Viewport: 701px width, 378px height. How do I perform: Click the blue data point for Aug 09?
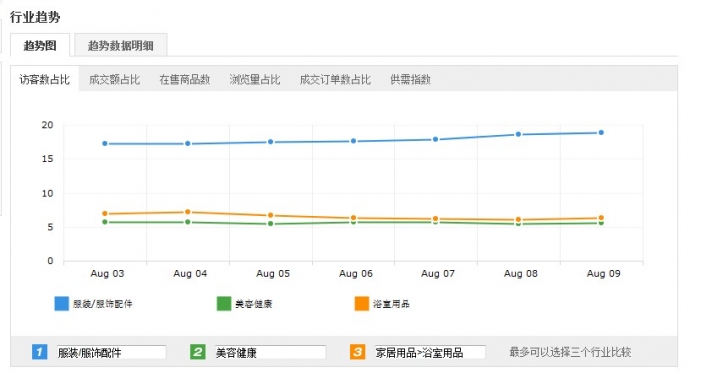point(601,133)
